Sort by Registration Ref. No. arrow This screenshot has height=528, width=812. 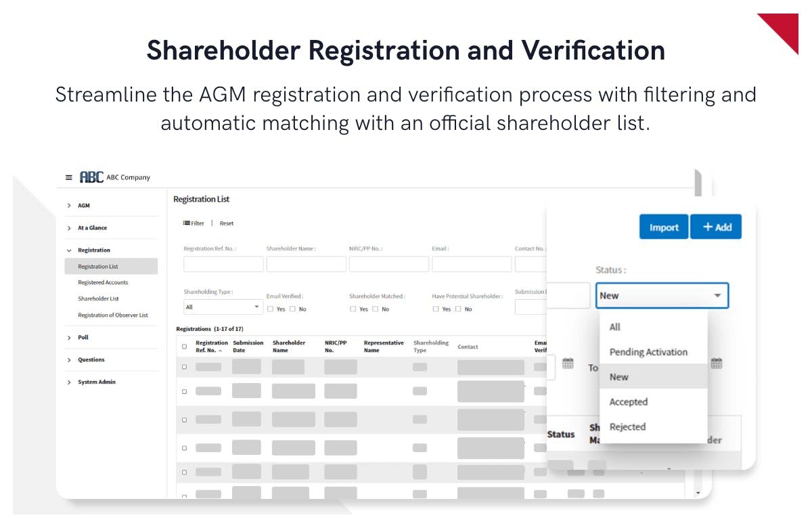(x=221, y=351)
